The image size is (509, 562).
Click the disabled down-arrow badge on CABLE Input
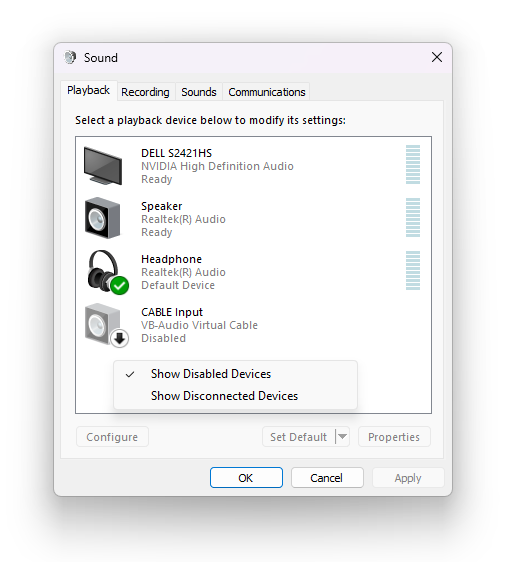(120, 338)
